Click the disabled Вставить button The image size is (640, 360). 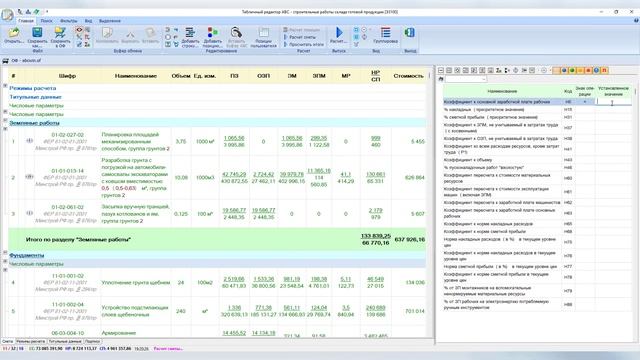(x=150, y=35)
